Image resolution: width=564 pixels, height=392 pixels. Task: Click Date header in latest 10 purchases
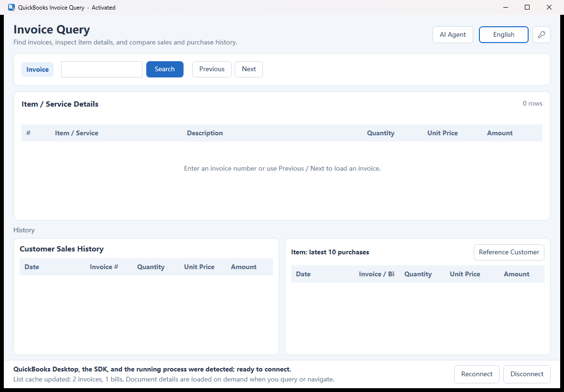(303, 274)
